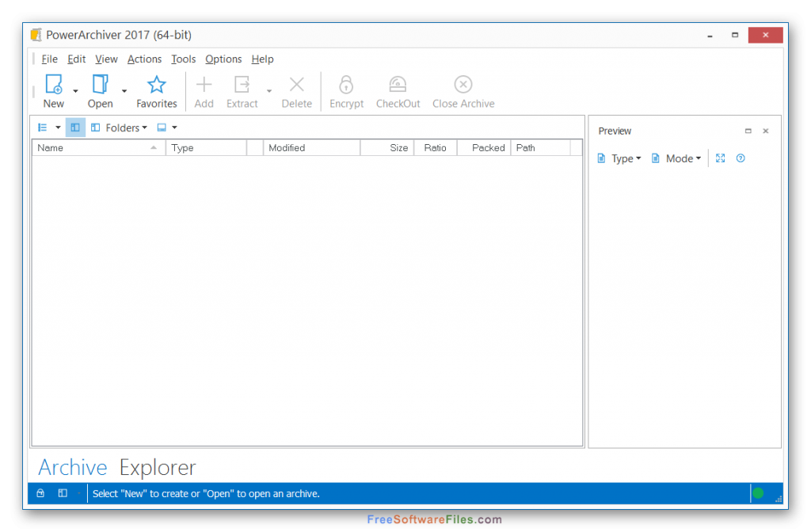Screen dimensions: 811x532
Task: Click the list view style icon
Action: [43, 127]
